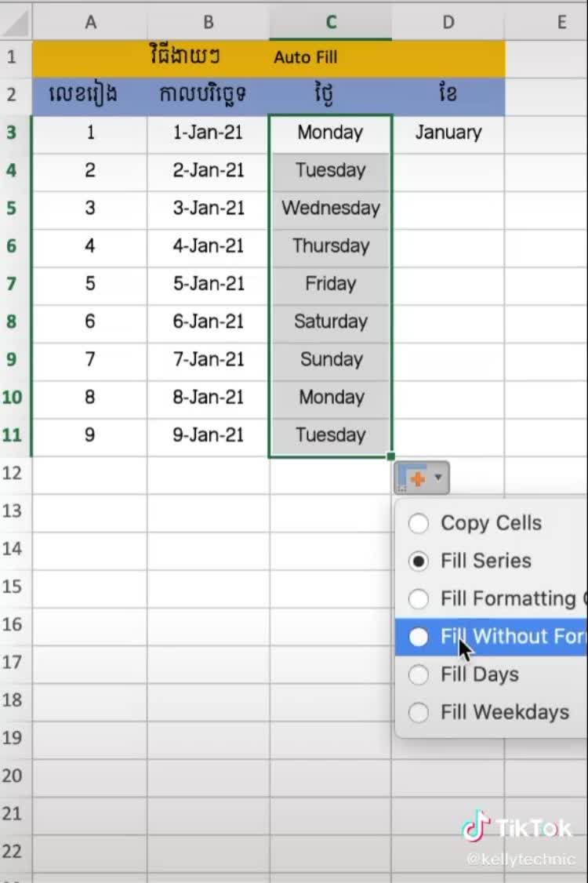Screen dimensions: 588x883
Task: Open the Auto Fill Options smart tag icon
Action: [416, 476]
